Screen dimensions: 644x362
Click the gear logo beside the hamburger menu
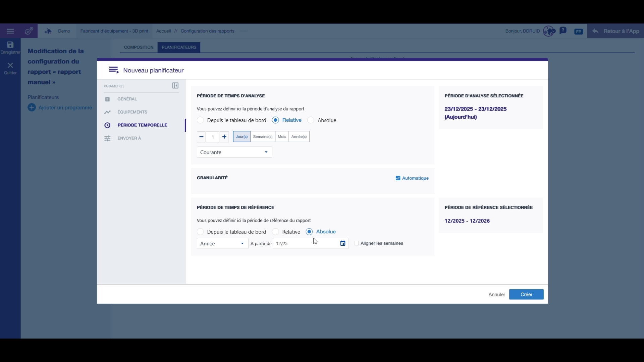(x=29, y=31)
